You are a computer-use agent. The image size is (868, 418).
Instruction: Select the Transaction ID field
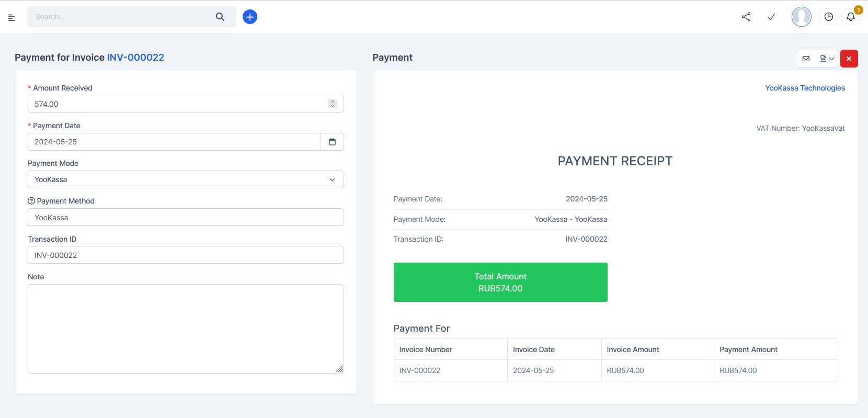point(185,255)
